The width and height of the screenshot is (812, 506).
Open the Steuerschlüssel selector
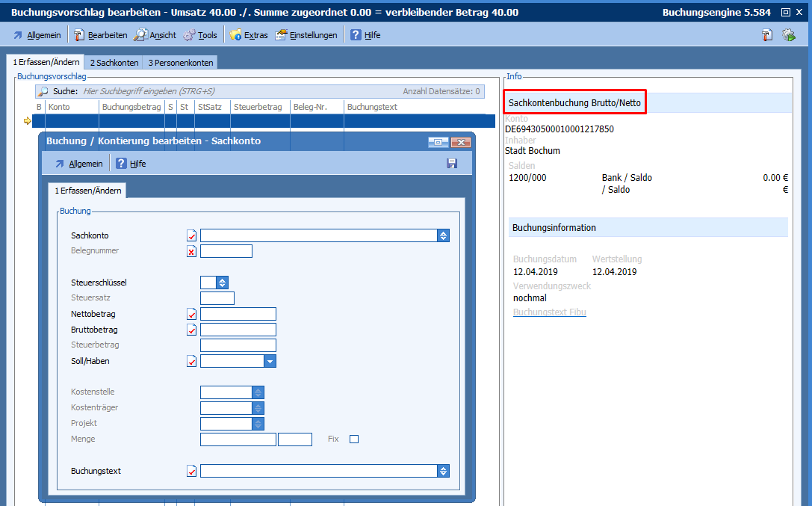tap(222, 283)
